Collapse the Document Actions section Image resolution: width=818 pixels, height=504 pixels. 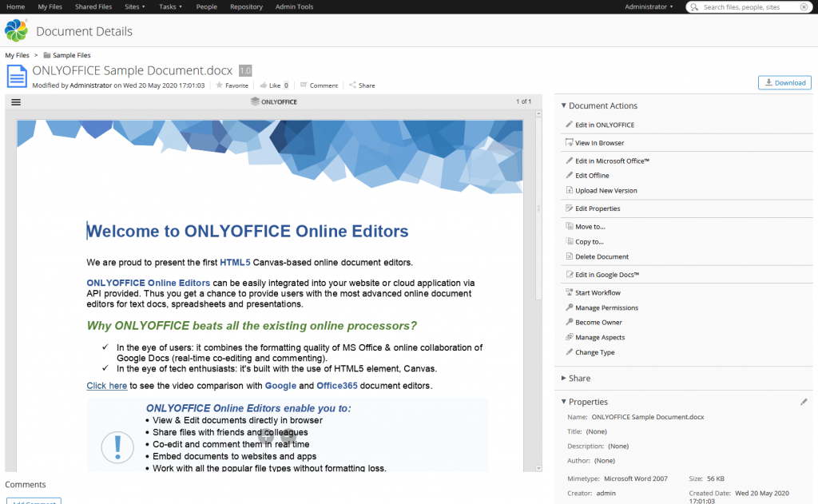pos(563,105)
